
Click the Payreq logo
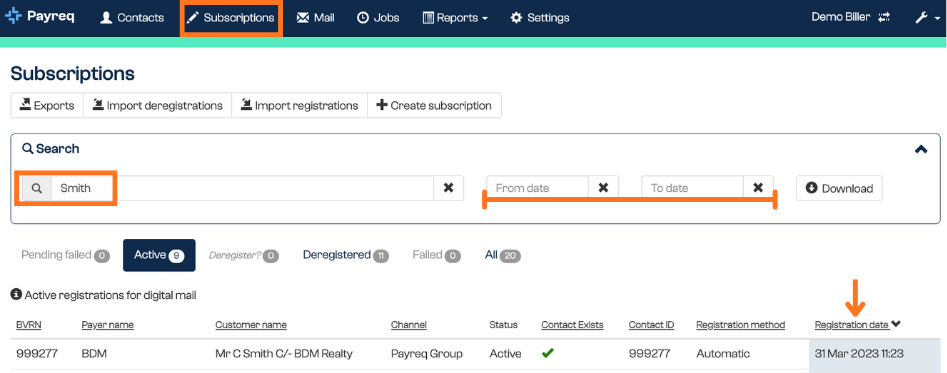[39, 16]
